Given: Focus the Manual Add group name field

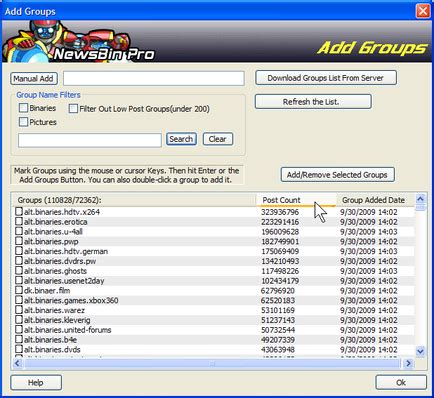Looking at the screenshot, I should (x=154, y=79).
